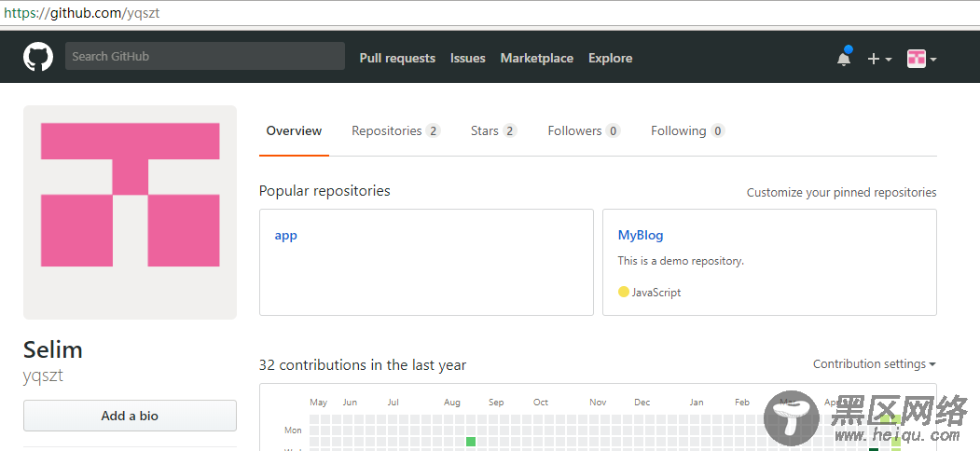Screen dimensions: 980x451
Task: Go to Issues in the header
Action: [x=467, y=58]
